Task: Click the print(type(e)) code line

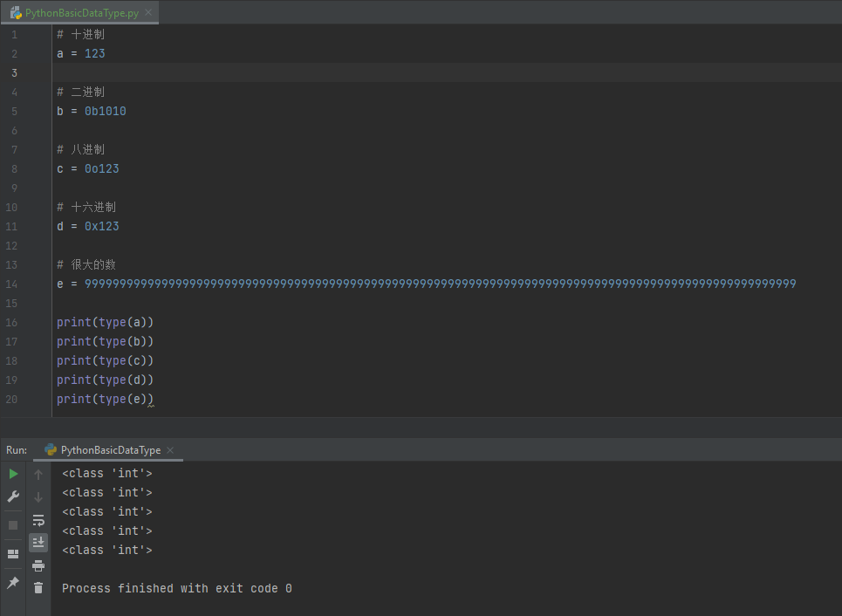Action: coord(105,400)
